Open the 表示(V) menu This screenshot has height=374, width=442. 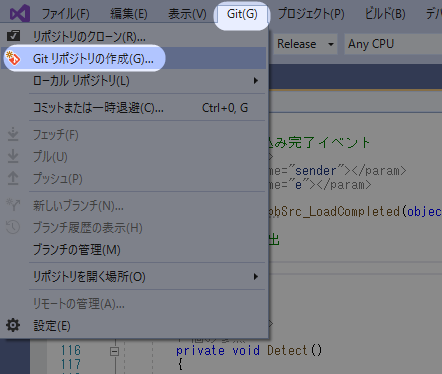pos(187,14)
